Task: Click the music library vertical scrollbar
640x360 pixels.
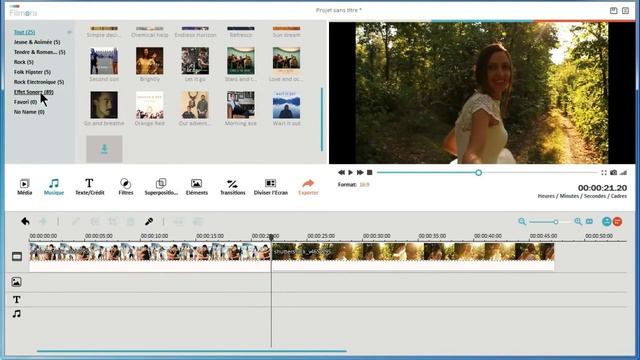Action: [322, 119]
